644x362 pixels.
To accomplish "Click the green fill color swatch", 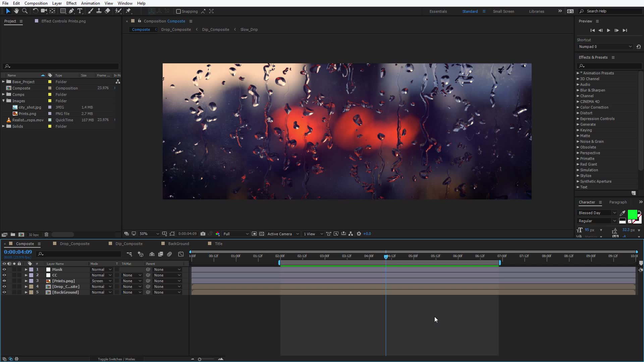I will pos(632,214).
